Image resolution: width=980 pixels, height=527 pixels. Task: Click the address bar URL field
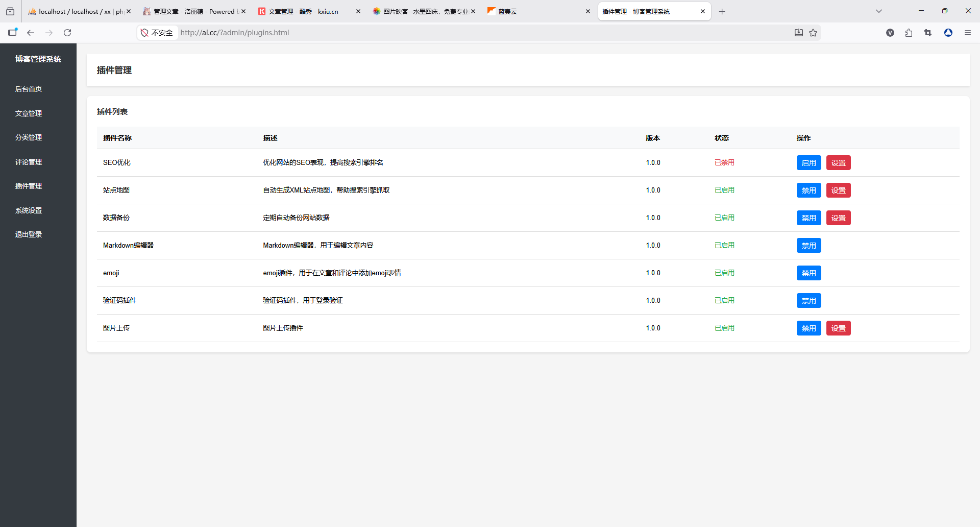459,33
